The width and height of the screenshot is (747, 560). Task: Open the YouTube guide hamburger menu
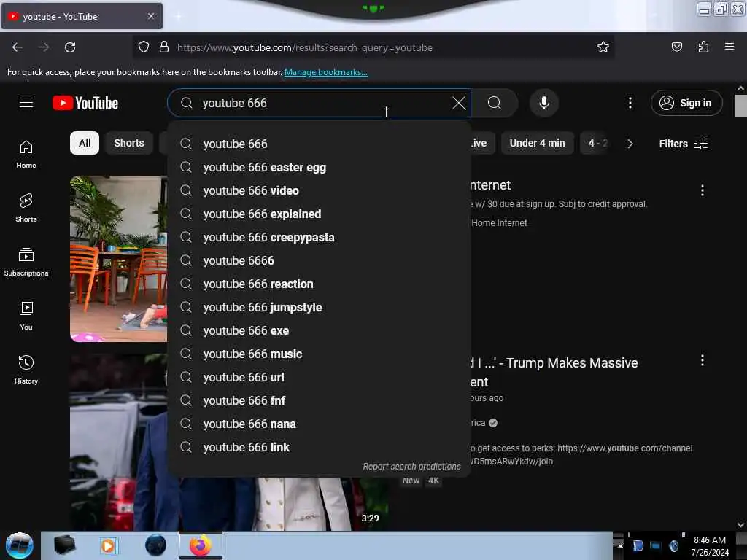(26, 103)
